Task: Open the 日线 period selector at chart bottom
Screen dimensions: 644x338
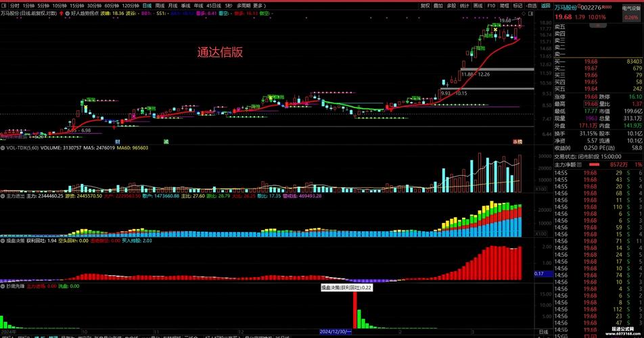Action: (543, 333)
